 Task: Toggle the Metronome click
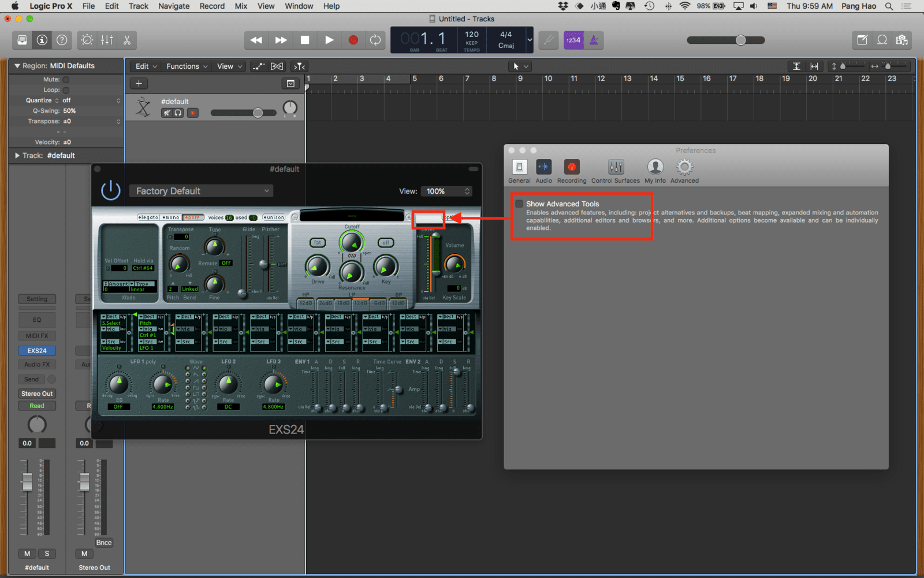click(594, 40)
